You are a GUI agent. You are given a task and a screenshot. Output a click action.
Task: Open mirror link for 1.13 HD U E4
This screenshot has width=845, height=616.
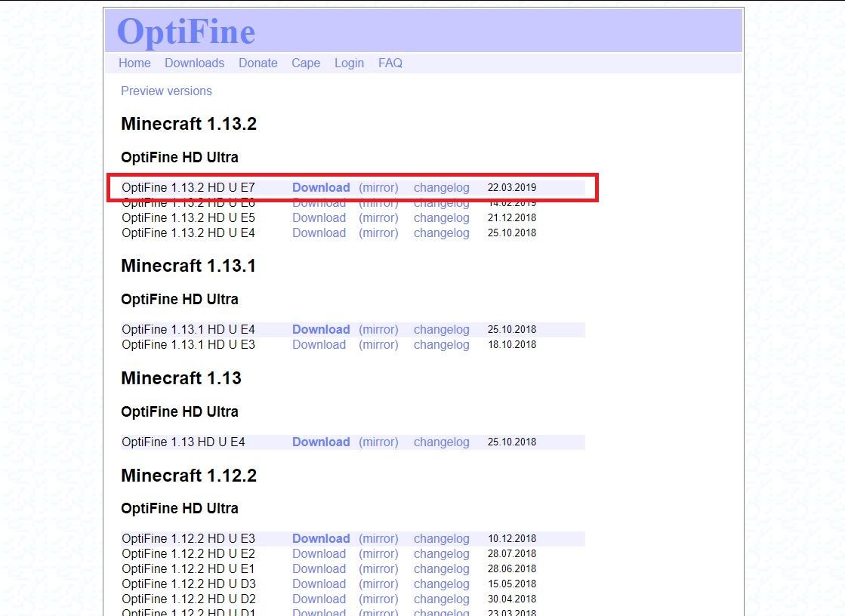379,442
